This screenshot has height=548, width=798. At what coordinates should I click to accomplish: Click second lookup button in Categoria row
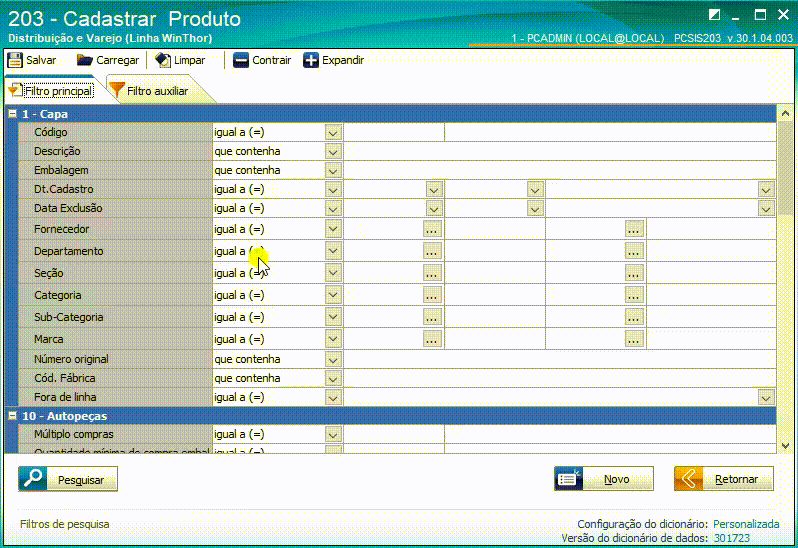pos(634,295)
